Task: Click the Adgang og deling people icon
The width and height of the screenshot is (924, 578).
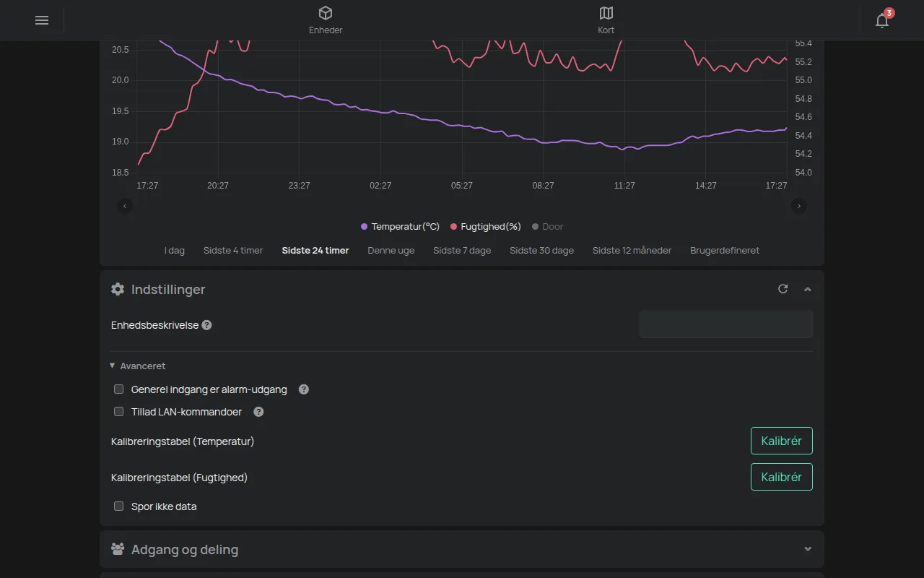Action: pos(118,549)
